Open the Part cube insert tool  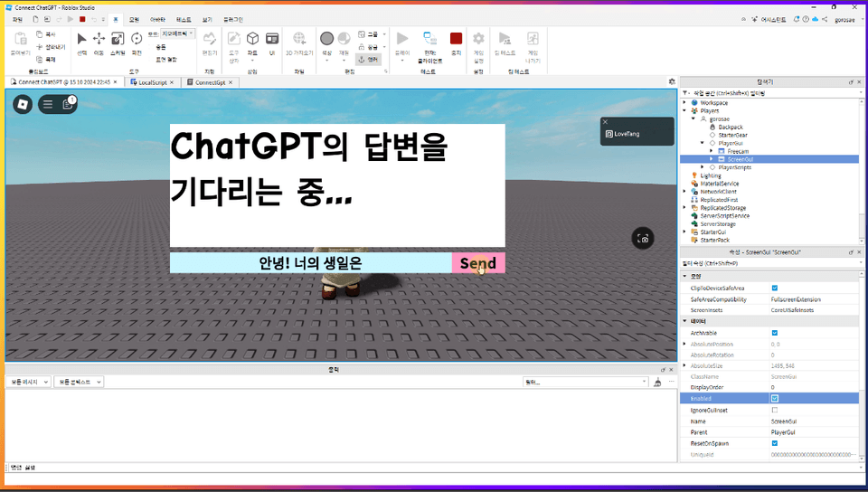[x=252, y=38]
